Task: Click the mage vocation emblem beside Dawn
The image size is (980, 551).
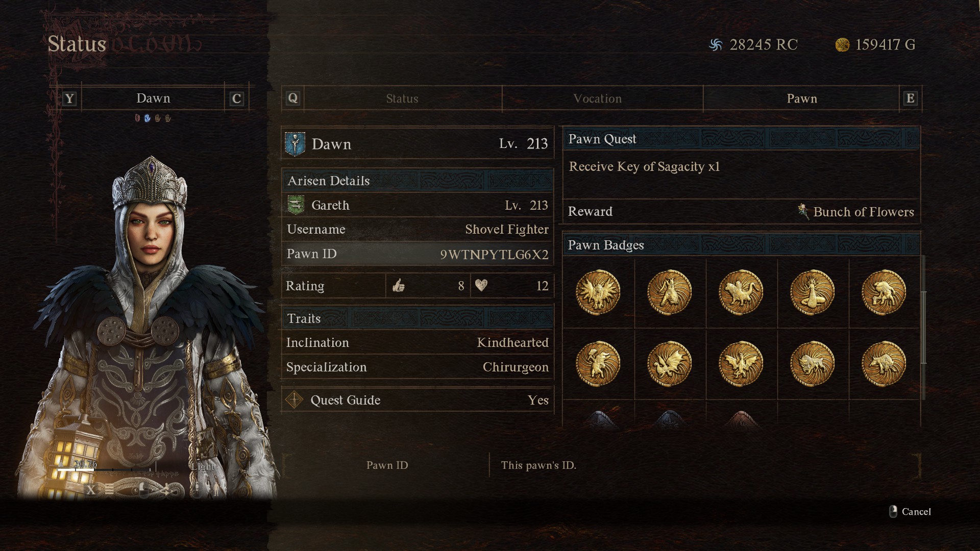Action: coord(295,144)
